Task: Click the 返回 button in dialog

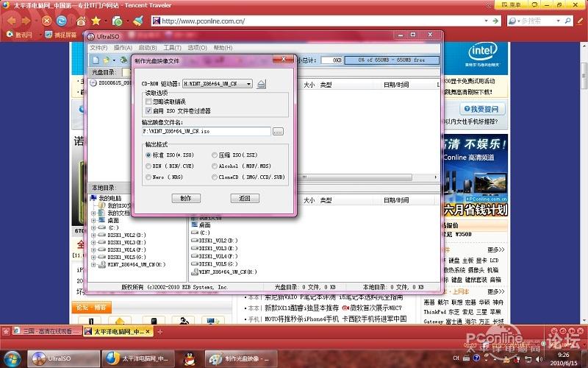Action: (x=245, y=199)
